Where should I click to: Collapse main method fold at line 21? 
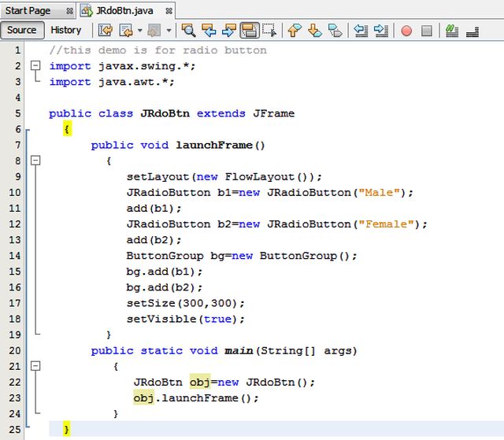point(35,366)
